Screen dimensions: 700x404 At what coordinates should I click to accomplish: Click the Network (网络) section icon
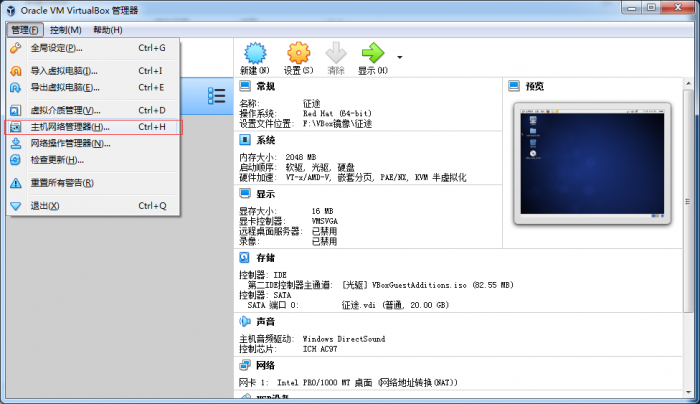click(x=245, y=365)
